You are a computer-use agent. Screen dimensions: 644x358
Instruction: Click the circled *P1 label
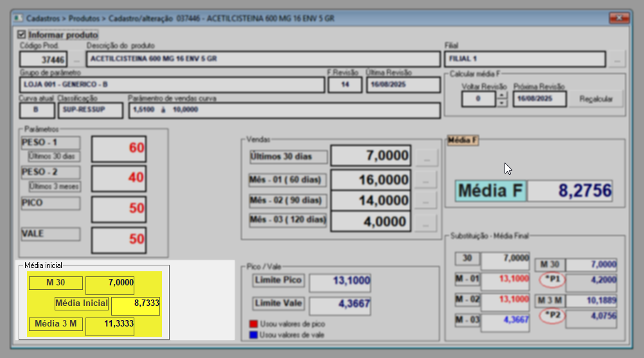point(552,280)
